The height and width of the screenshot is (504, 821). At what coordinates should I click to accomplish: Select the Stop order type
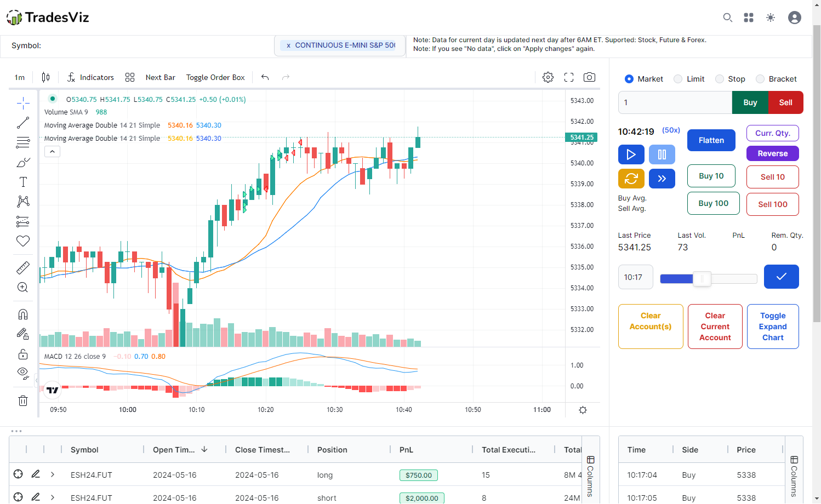pos(720,79)
